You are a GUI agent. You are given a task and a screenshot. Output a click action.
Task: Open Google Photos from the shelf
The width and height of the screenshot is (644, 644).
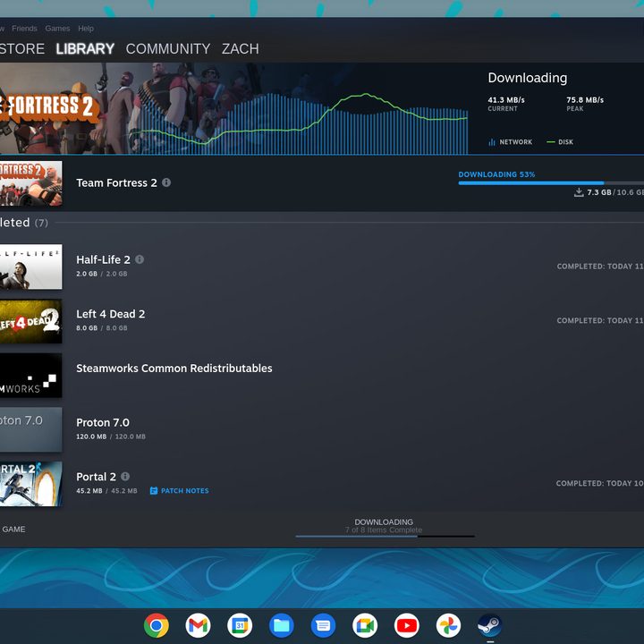click(x=448, y=625)
